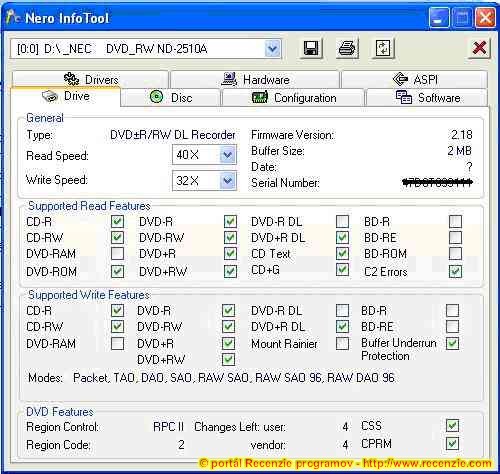Click the Save floppy disk icon

point(311,49)
